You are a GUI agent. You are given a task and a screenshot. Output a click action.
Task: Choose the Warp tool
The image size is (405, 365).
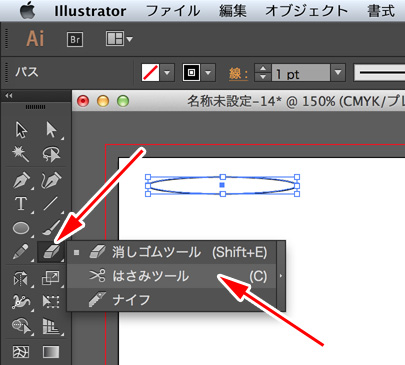pos(21,301)
